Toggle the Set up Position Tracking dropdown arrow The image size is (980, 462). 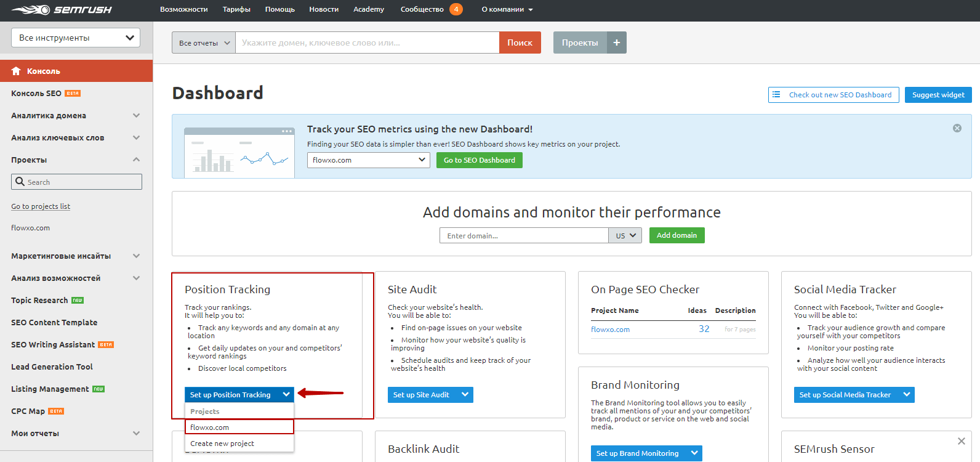(286, 395)
